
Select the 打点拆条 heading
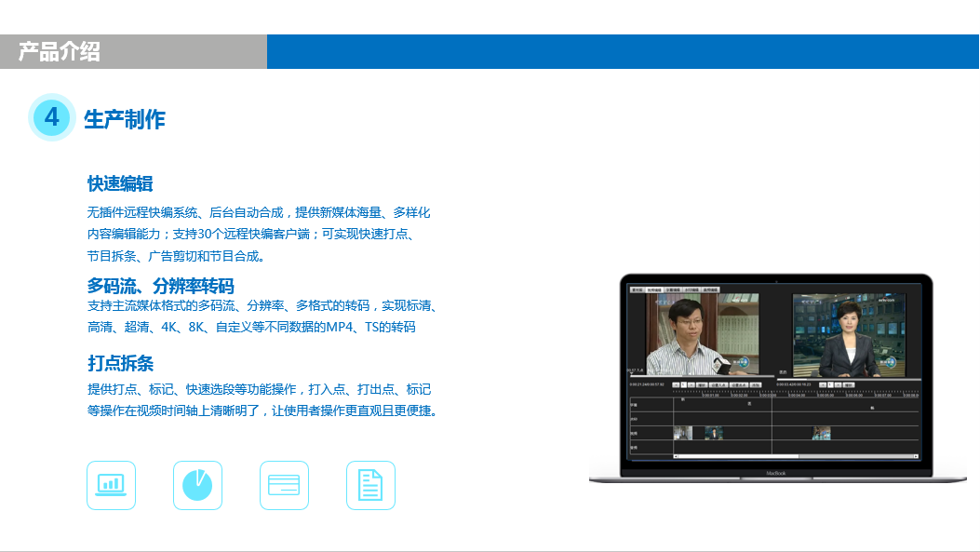[x=121, y=363]
